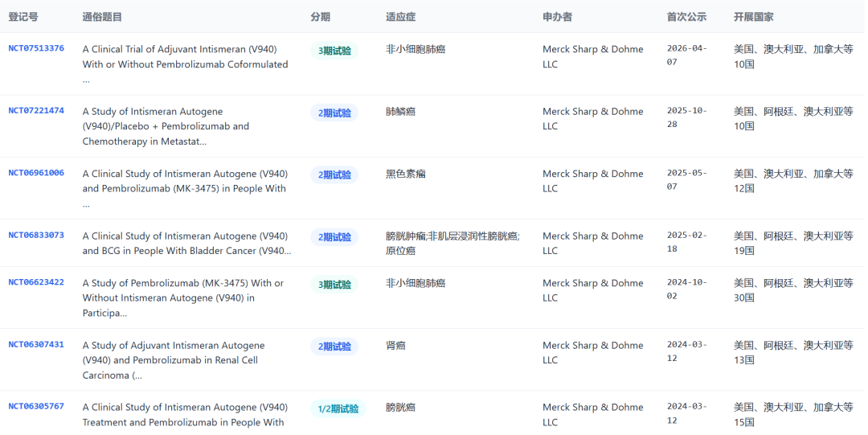Screen dimensions: 868x435
Task: Click date 2026-04-07
Action: point(686,55)
